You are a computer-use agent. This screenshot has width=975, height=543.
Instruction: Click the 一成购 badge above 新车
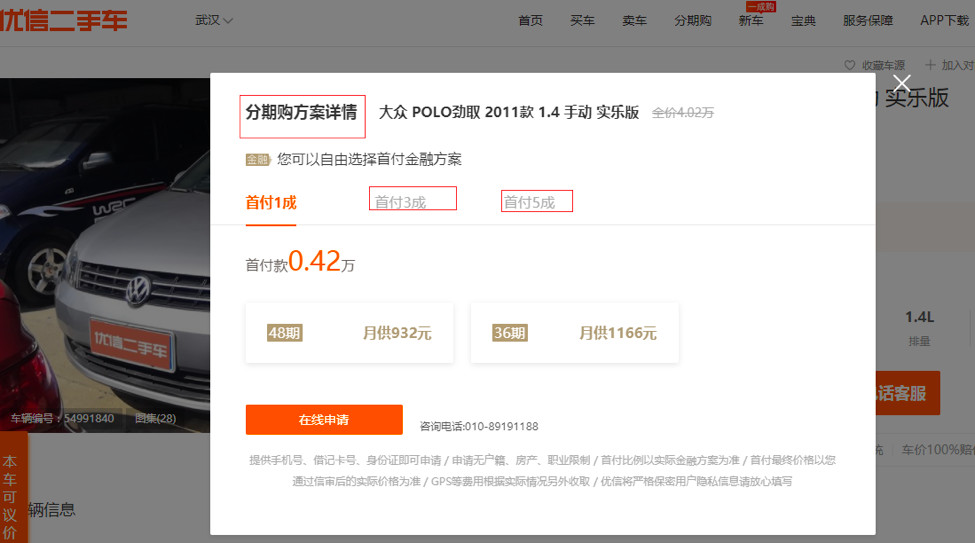coord(761,7)
